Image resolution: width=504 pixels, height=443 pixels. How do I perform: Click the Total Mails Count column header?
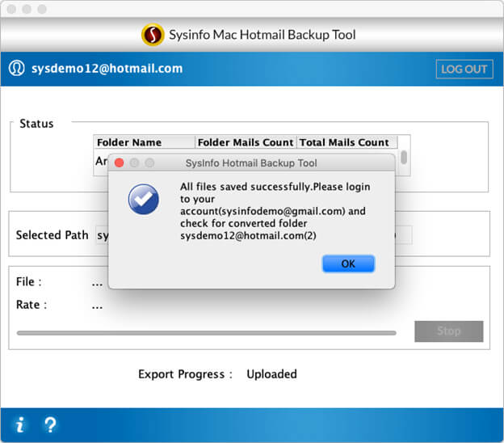click(x=346, y=142)
